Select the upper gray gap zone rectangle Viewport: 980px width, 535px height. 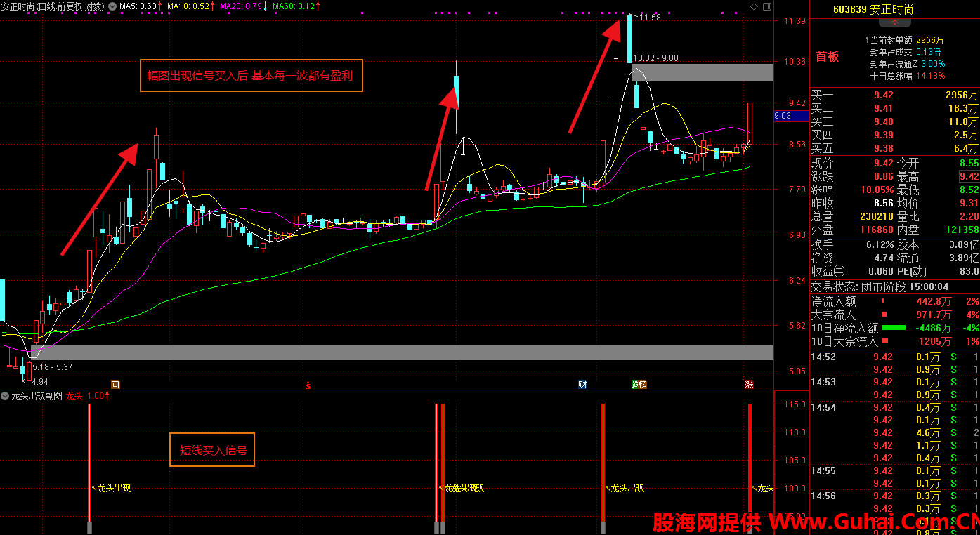[x=703, y=72]
